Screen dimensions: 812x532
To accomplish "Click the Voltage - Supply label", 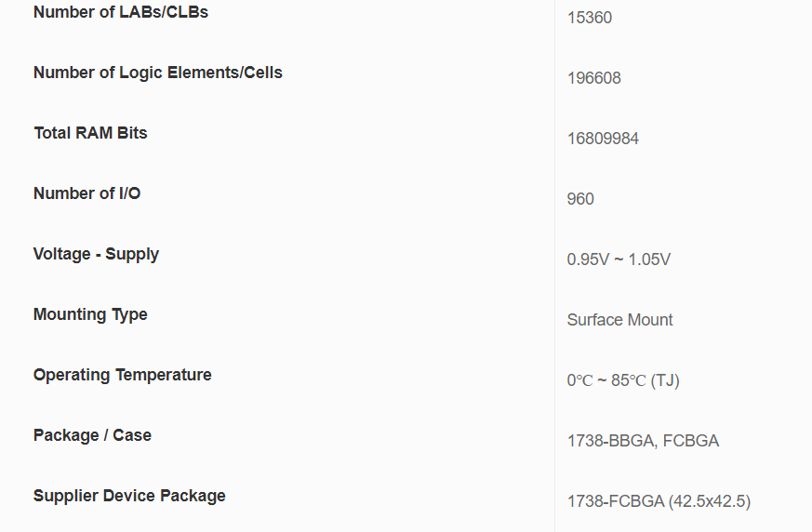I will 96,254.
